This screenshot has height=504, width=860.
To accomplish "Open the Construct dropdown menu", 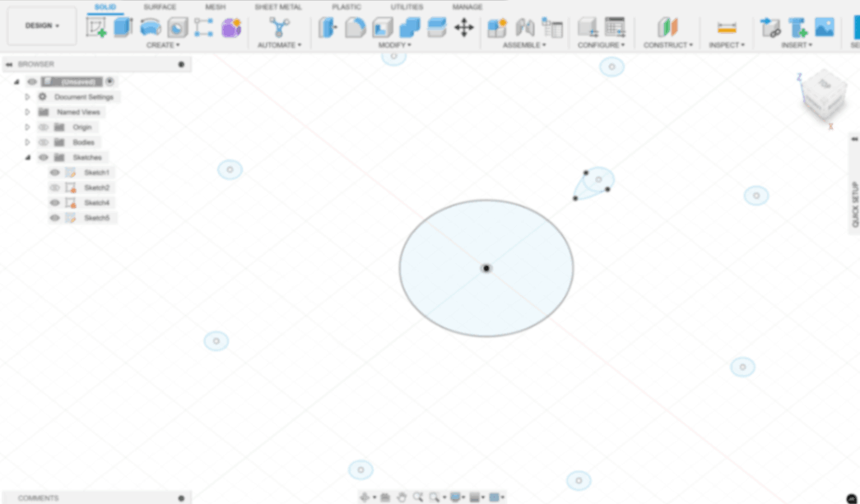I will [668, 45].
